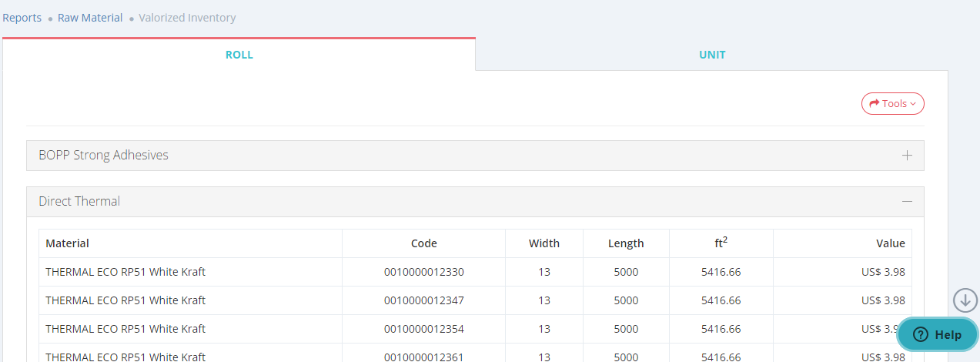Select the code cell 0010000012354
The image size is (980, 362).
[x=423, y=329]
